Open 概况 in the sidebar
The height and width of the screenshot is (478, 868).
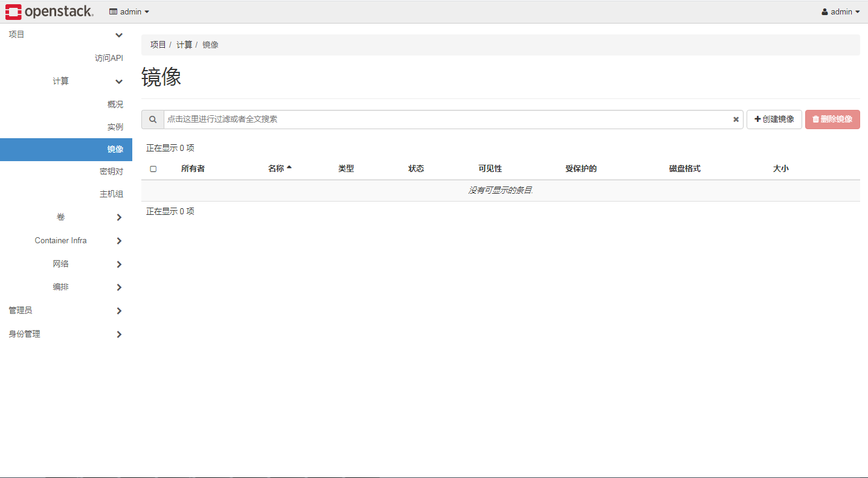(x=115, y=104)
